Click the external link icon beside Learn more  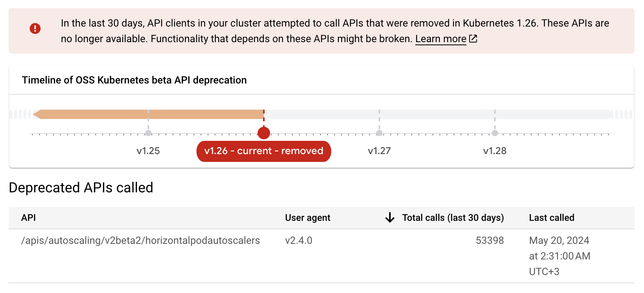coord(473,39)
